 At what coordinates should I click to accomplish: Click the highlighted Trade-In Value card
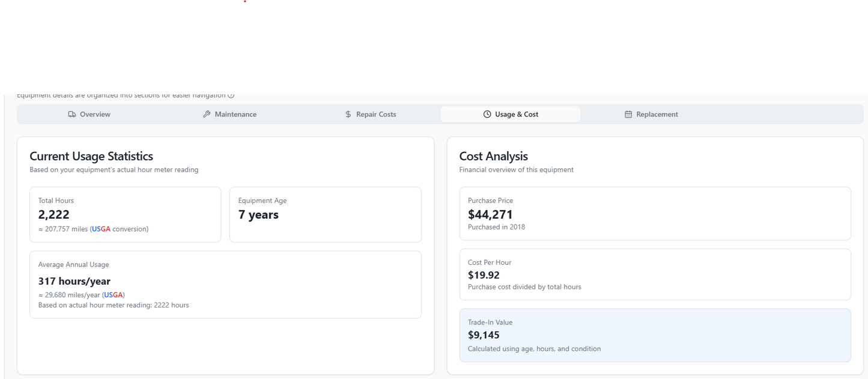pos(655,335)
